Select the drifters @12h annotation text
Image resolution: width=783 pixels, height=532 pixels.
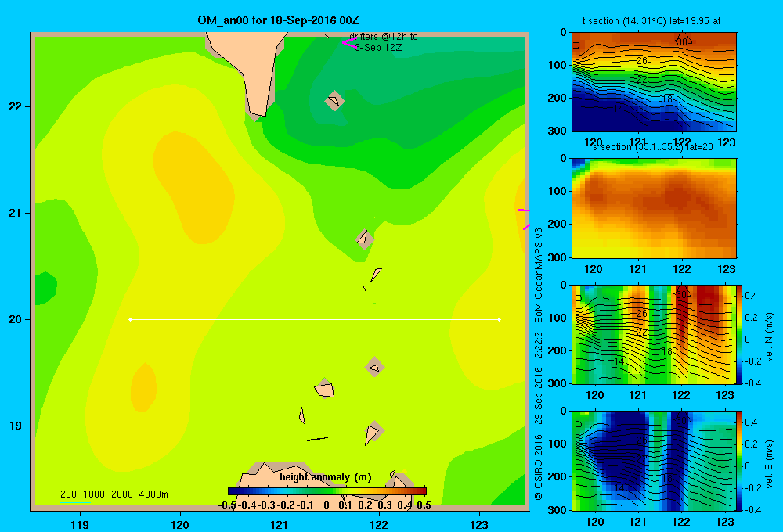384,42
